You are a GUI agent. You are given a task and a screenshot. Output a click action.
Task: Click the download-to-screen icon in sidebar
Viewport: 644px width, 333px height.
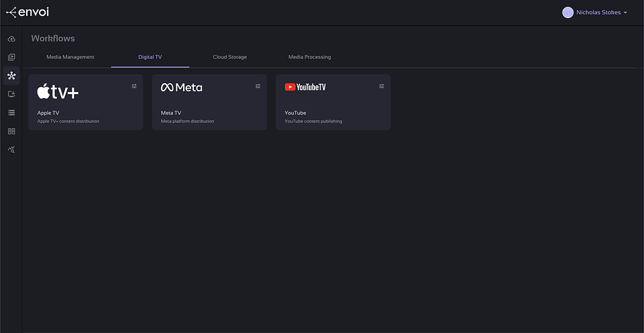point(11,94)
